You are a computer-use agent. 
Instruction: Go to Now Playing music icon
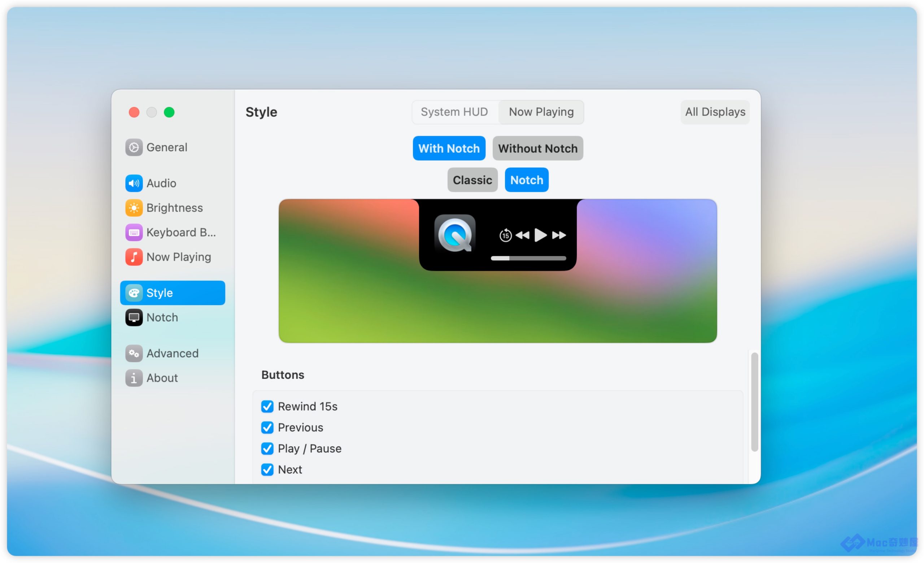pos(134,257)
